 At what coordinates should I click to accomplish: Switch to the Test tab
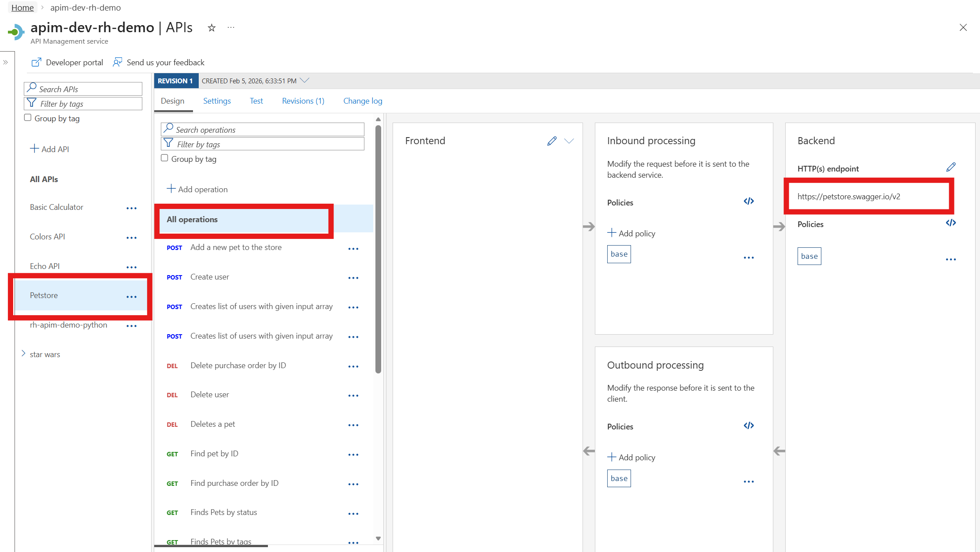tap(256, 101)
